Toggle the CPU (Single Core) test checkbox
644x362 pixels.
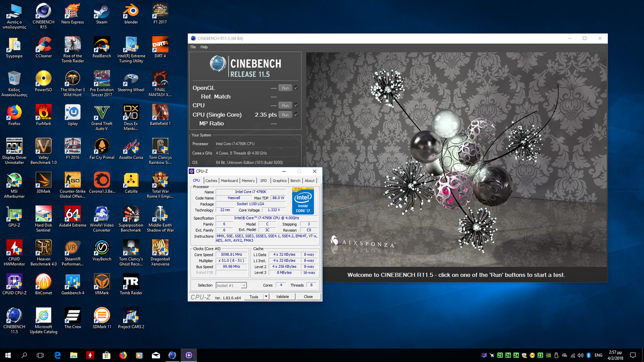point(296,115)
